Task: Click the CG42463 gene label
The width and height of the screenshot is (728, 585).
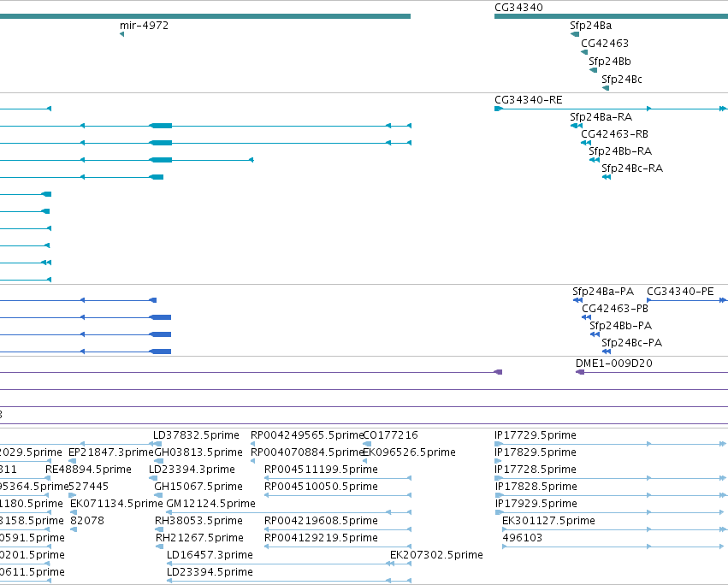Action: click(x=605, y=44)
